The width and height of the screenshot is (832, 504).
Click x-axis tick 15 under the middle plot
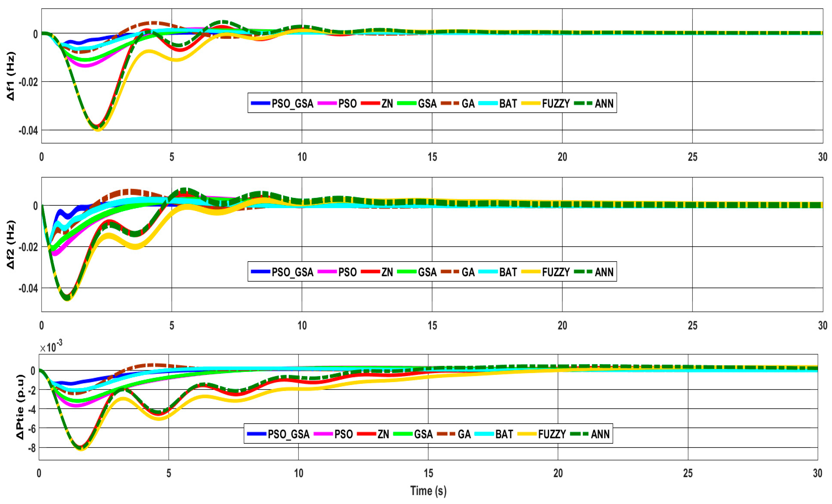pos(432,325)
